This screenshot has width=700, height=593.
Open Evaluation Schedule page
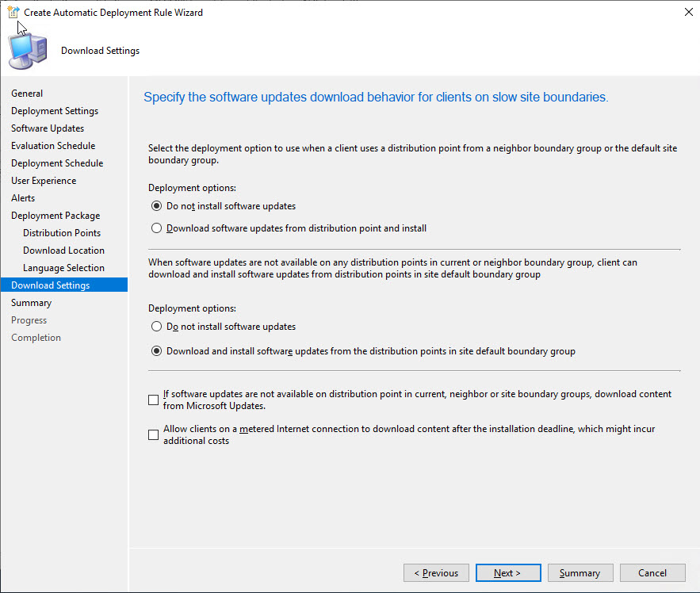pyautogui.click(x=53, y=146)
